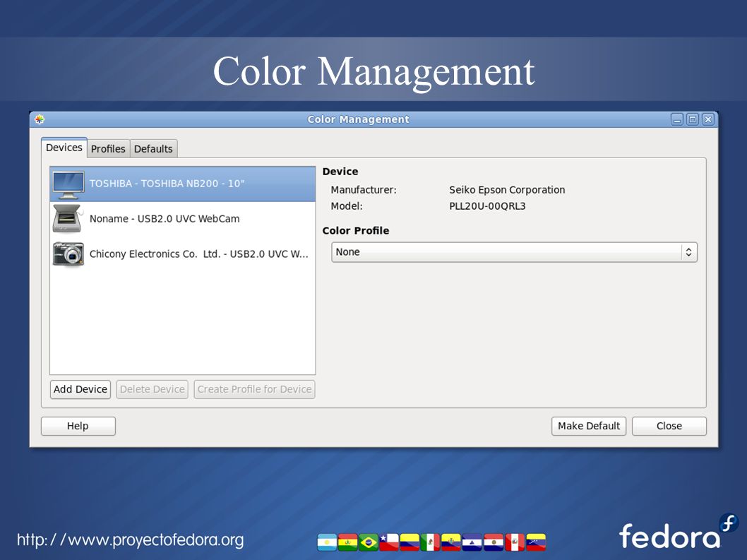The width and height of the screenshot is (747, 560).
Task: Click the Chile flag icon
Action: coord(389,542)
